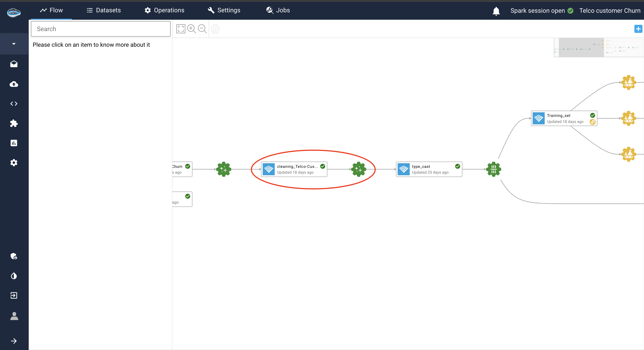Open the Telco customer Churn project menu
The height and width of the screenshot is (350, 644).
[x=610, y=11]
